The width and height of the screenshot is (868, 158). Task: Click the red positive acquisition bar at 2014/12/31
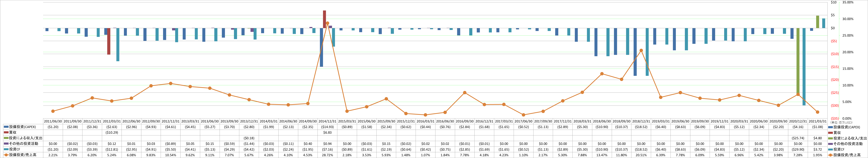coord(324,19)
